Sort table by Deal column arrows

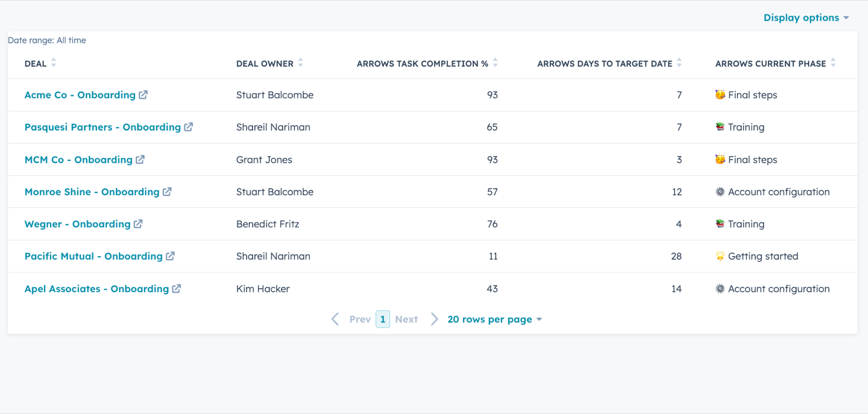[x=53, y=63]
